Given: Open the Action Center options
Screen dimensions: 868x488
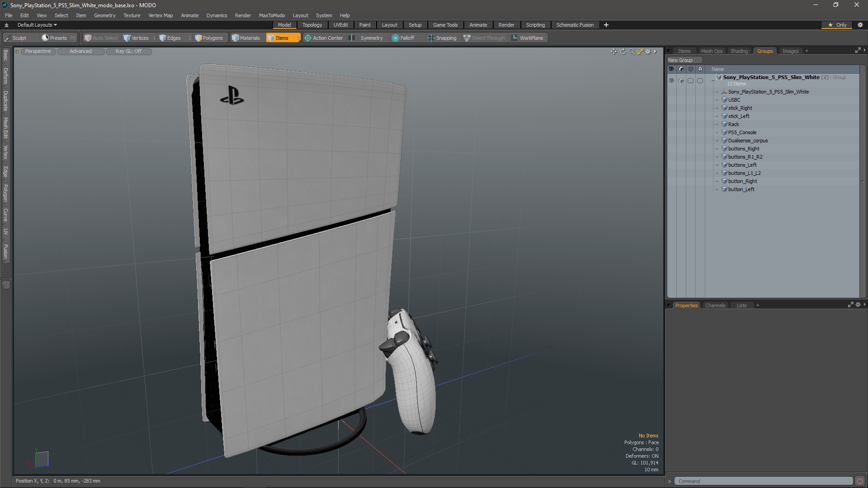Looking at the screenshot, I should click(324, 38).
